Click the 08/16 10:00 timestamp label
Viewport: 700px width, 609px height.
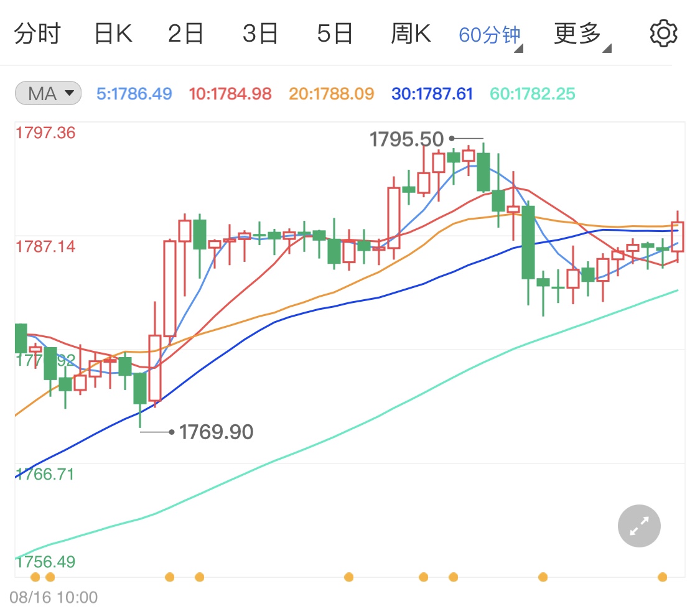(53, 597)
